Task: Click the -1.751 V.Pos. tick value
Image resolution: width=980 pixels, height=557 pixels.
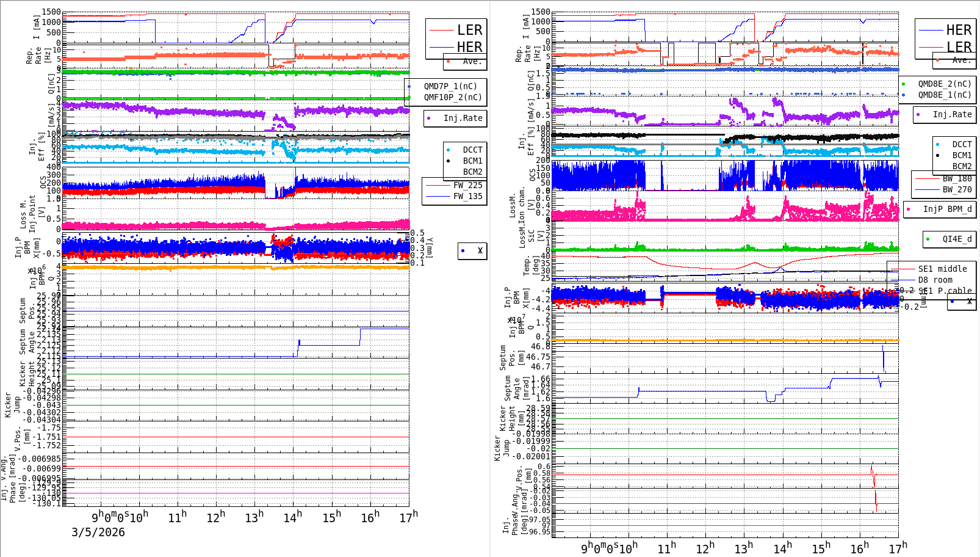Action: [x=47, y=437]
